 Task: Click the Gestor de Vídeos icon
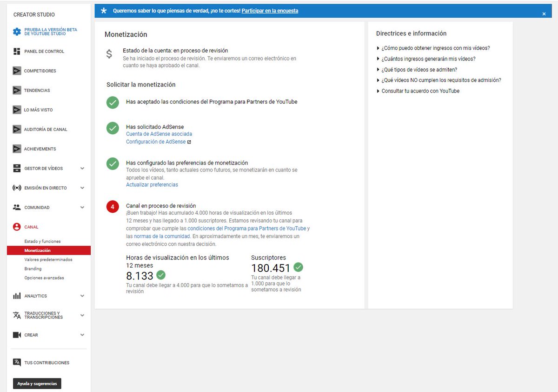click(x=17, y=169)
